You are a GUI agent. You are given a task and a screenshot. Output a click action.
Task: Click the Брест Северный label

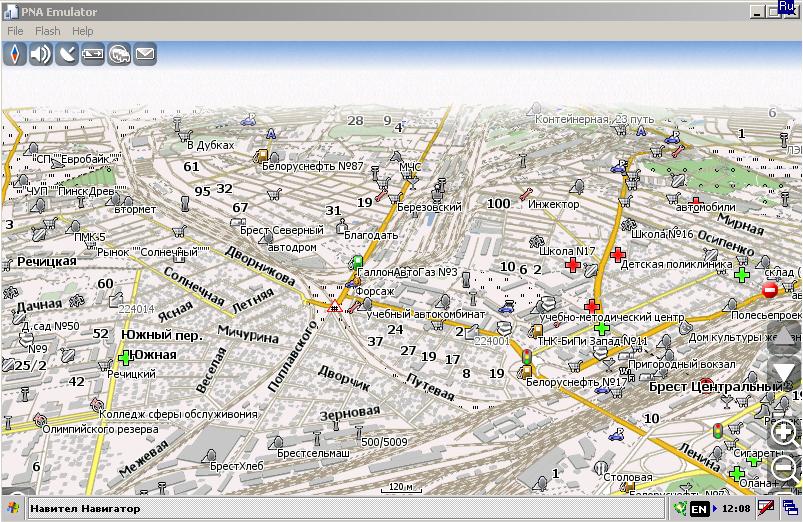282,231
